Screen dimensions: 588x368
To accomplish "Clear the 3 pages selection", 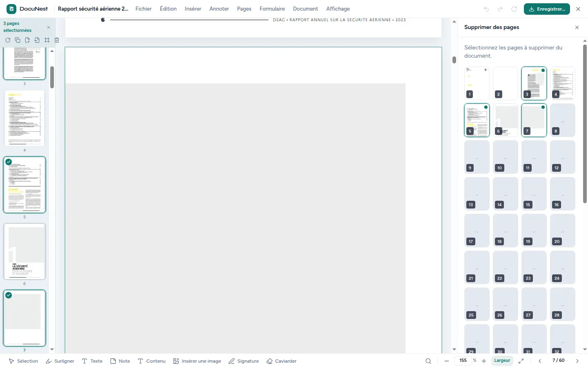I will point(49,27).
